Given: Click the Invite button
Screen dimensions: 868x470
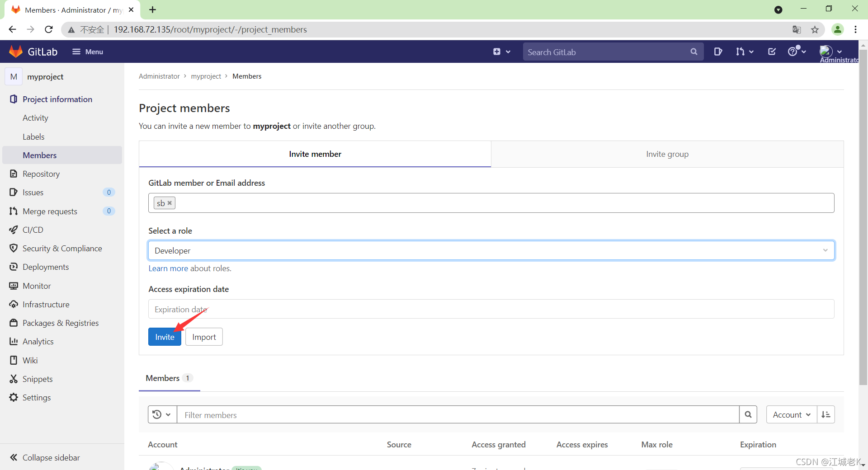Looking at the screenshot, I should [164, 337].
